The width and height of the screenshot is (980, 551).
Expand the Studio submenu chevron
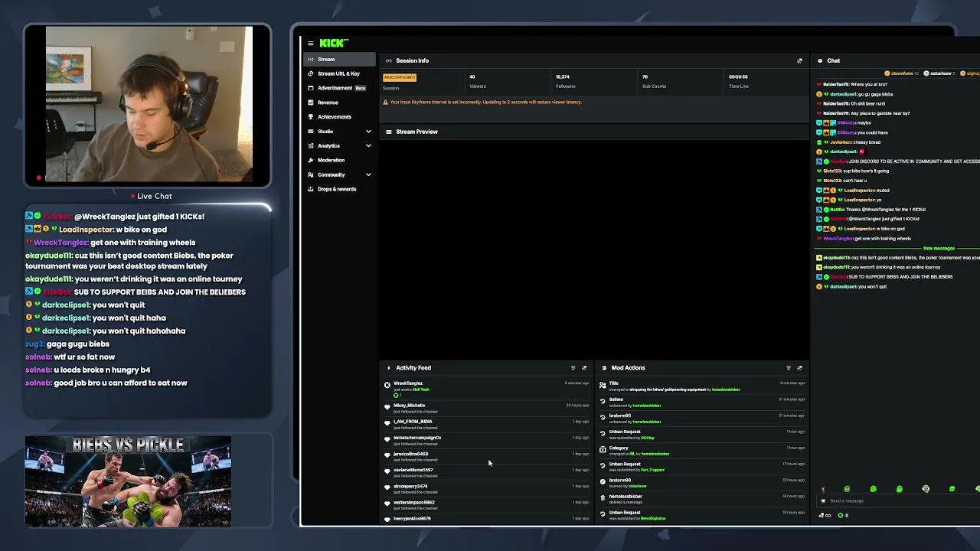(x=368, y=132)
